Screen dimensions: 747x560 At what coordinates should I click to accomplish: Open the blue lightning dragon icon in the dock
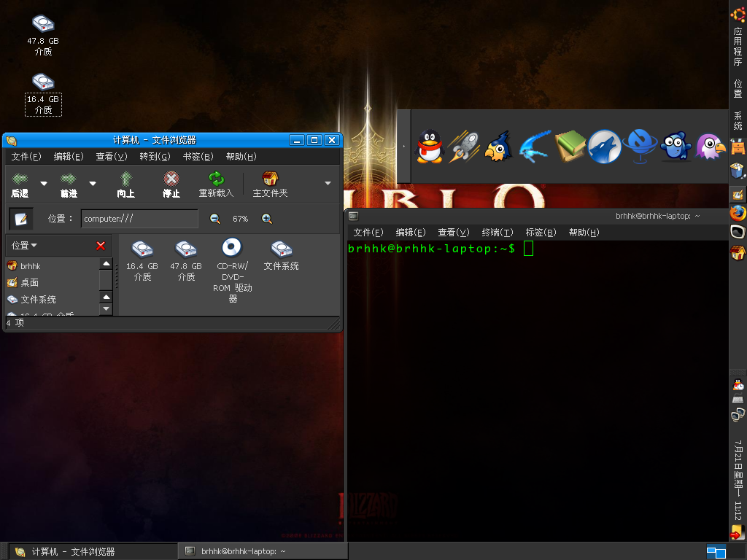(x=535, y=147)
